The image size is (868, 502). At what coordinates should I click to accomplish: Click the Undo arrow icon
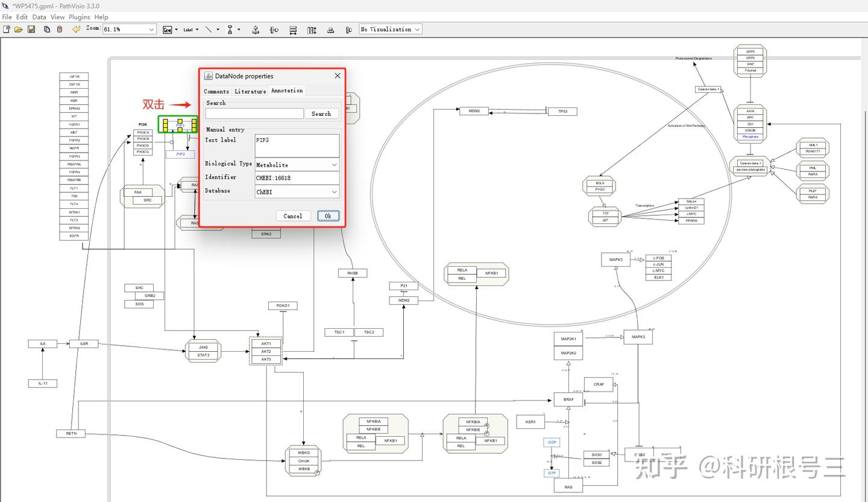point(77,29)
